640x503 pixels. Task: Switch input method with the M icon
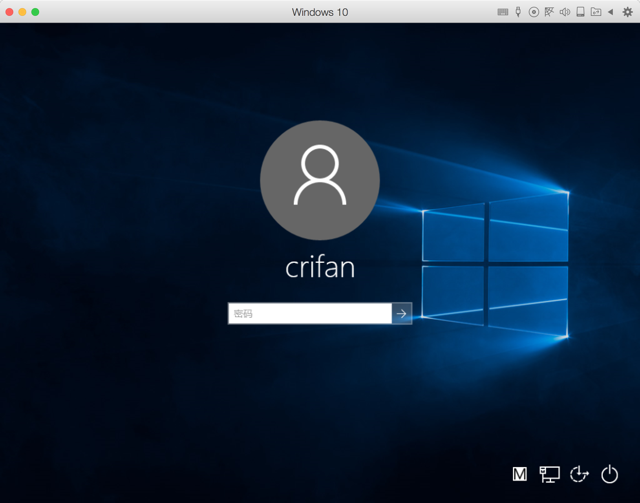click(x=520, y=474)
